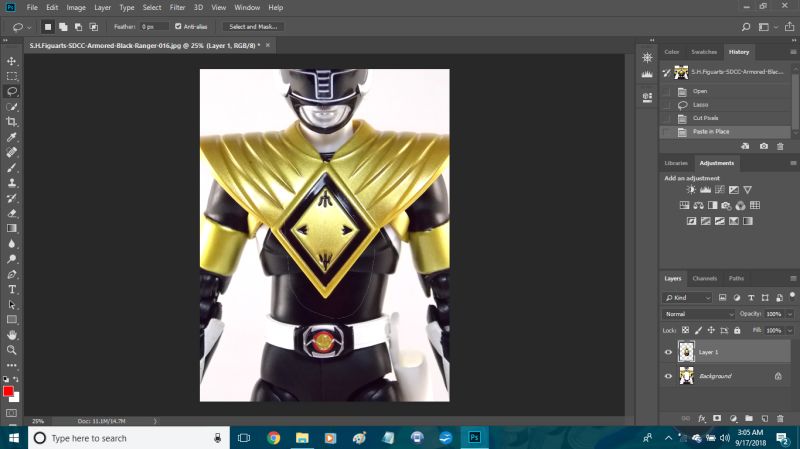
Task: Click the Select and Mask button
Action: pos(253,27)
